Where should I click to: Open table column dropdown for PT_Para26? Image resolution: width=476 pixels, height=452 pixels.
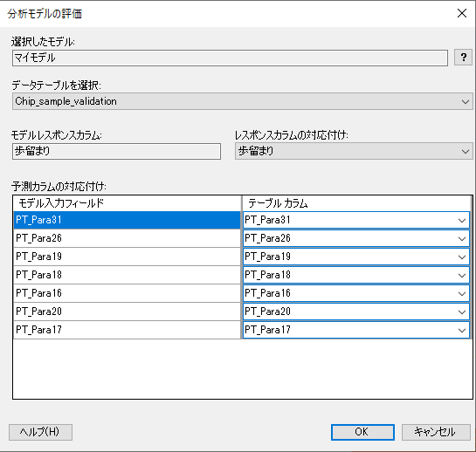(x=356, y=238)
